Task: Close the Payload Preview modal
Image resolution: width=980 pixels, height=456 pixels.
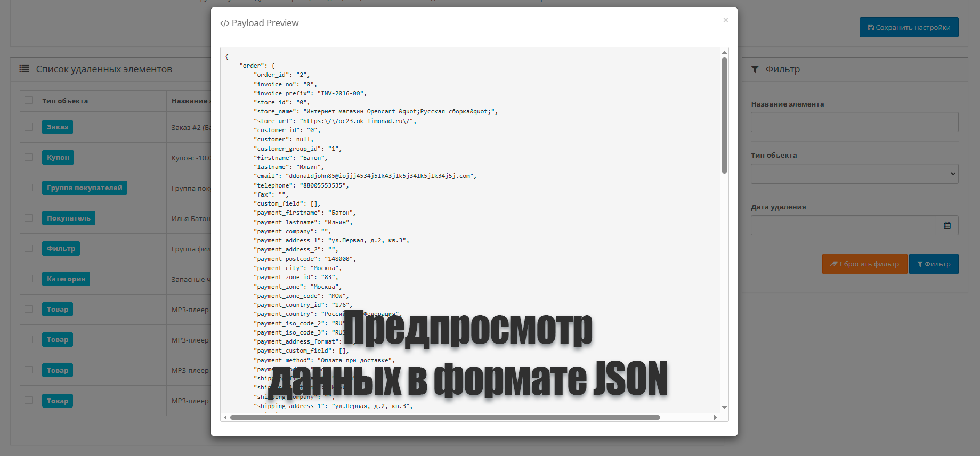Action: (x=725, y=20)
